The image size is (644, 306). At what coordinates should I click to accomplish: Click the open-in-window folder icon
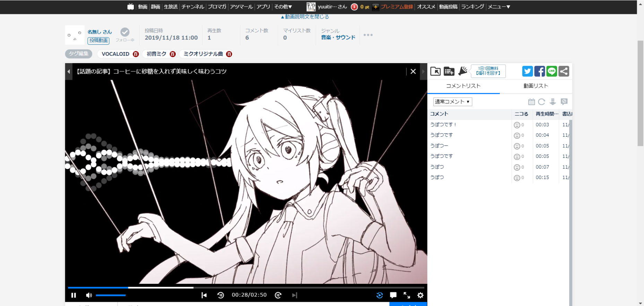(x=435, y=71)
